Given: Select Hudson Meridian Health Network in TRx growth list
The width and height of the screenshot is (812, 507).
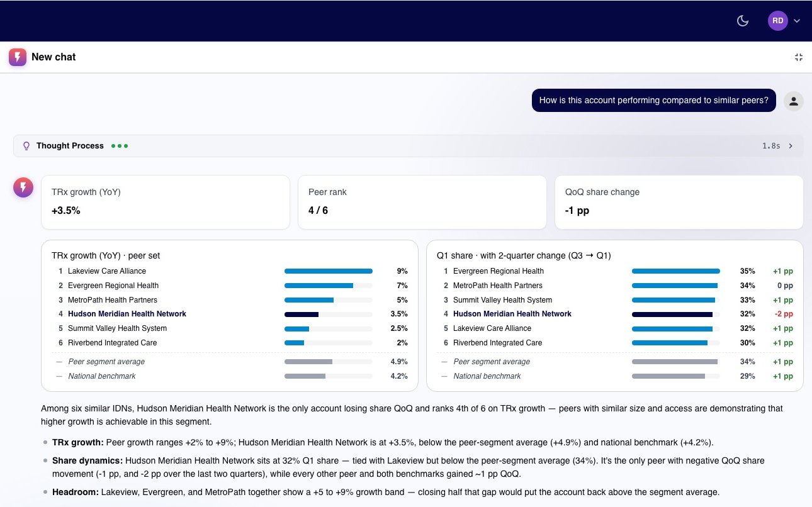Looking at the screenshot, I should pos(127,314).
